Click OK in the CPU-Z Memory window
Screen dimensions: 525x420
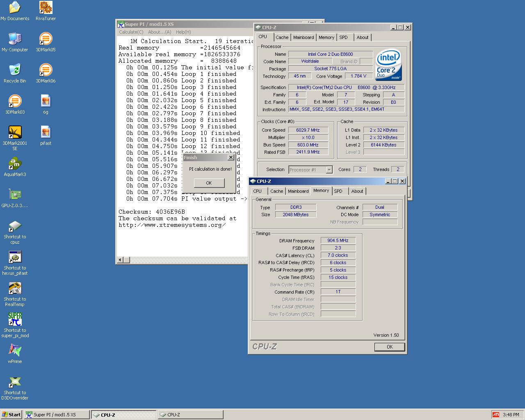pyautogui.click(x=390, y=347)
